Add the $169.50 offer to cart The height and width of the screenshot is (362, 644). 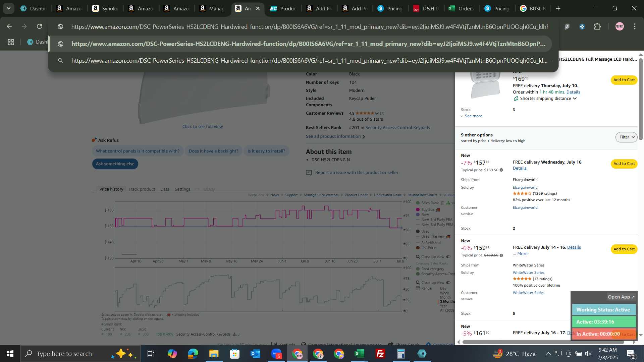coord(624,80)
